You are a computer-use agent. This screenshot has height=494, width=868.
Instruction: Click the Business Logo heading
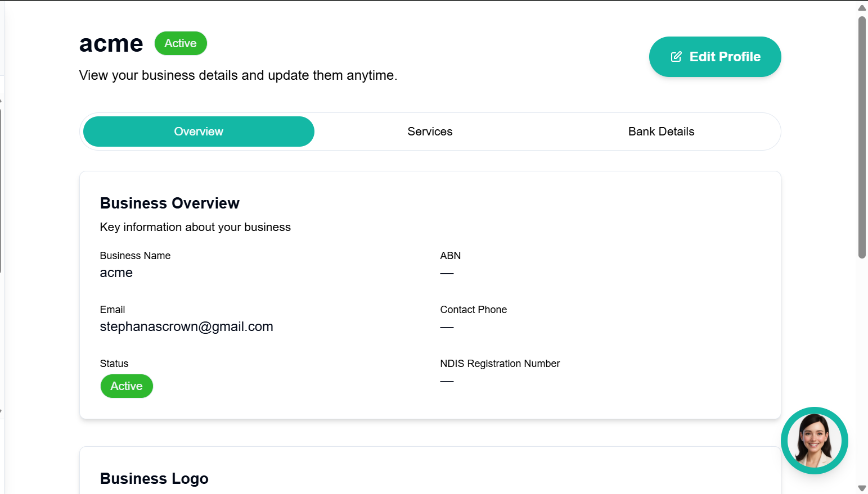pyautogui.click(x=154, y=478)
